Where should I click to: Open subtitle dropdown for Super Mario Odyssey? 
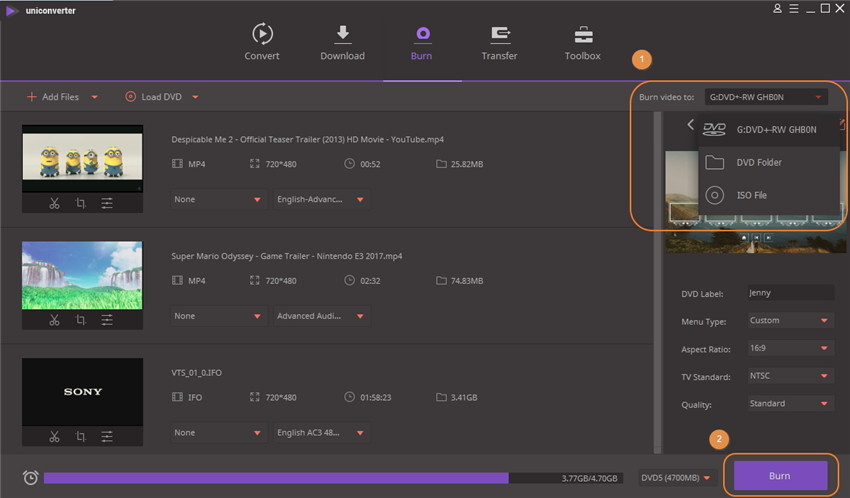point(218,316)
